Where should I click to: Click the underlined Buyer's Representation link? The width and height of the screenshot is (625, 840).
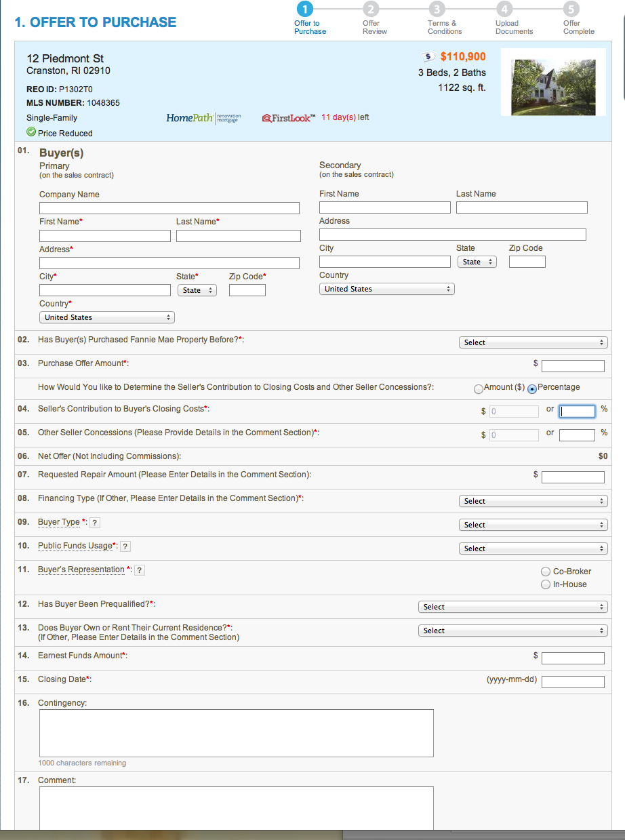(x=81, y=569)
